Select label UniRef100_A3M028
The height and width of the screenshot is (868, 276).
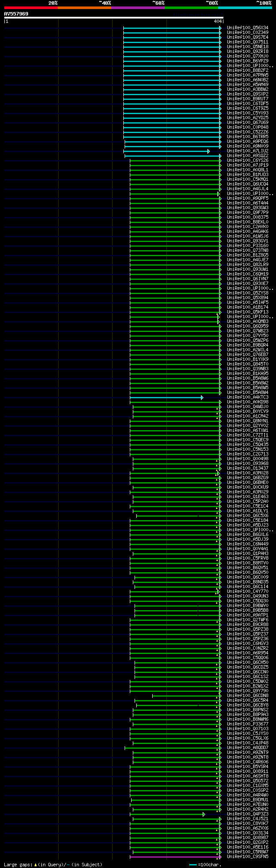click(x=248, y=473)
